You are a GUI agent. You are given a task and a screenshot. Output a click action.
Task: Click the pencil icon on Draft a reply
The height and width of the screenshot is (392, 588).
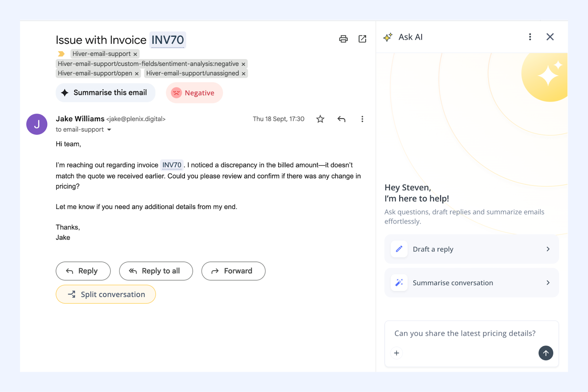pos(399,249)
